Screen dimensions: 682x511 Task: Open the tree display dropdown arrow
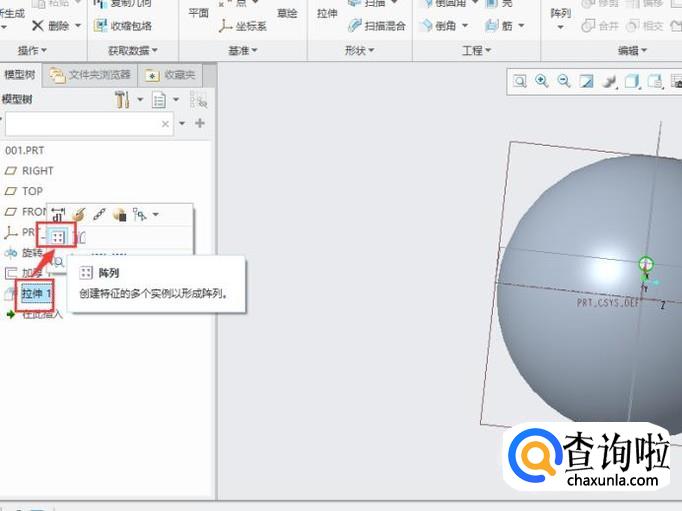pyautogui.click(x=176, y=100)
